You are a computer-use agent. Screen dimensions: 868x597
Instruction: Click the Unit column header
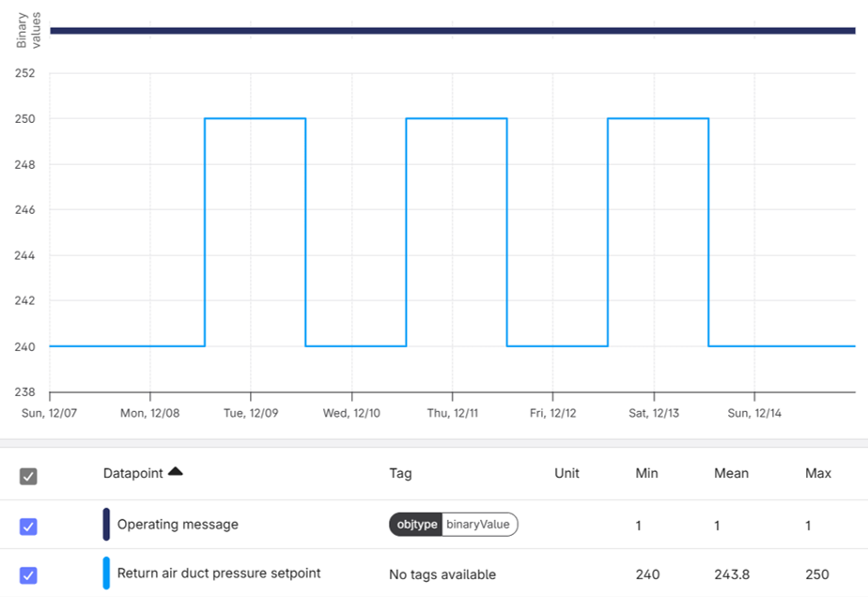(x=566, y=473)
